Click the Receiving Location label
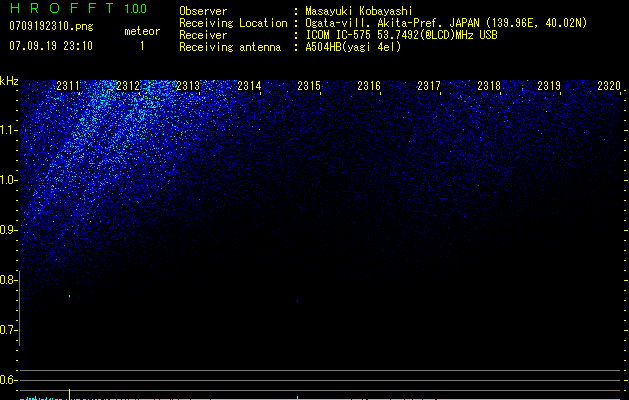 click(x=233, y=23)
